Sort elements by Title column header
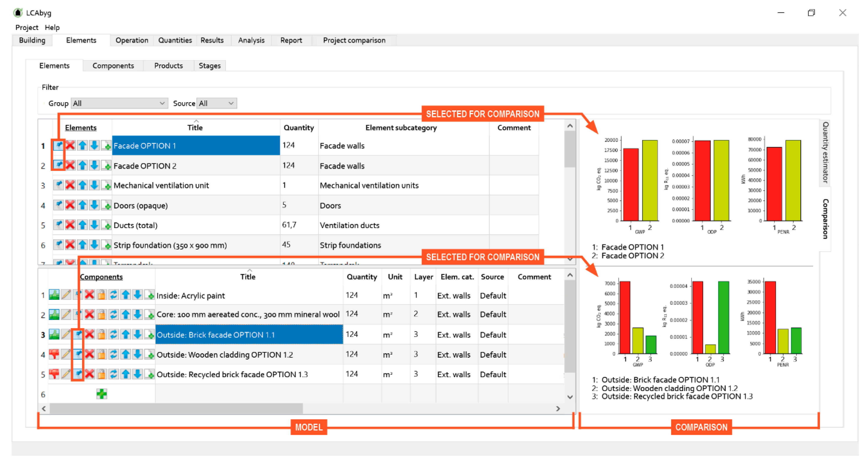868x464 pixels. [x=195, y=127]
